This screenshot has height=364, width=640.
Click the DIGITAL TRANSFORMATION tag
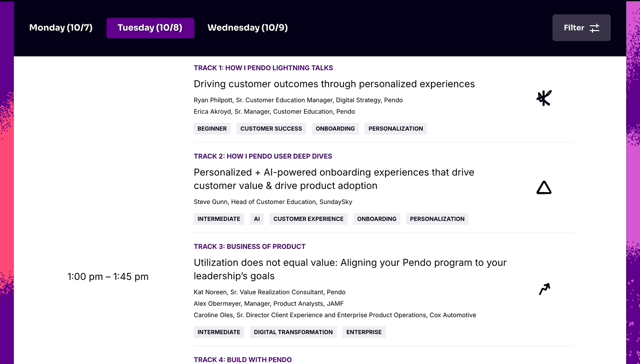point(293,332)
